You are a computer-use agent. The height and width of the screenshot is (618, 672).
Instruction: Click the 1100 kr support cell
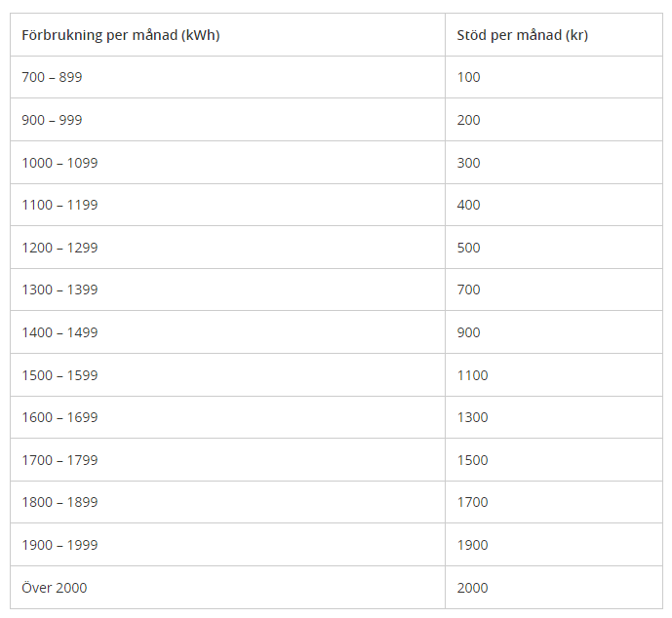473,375
